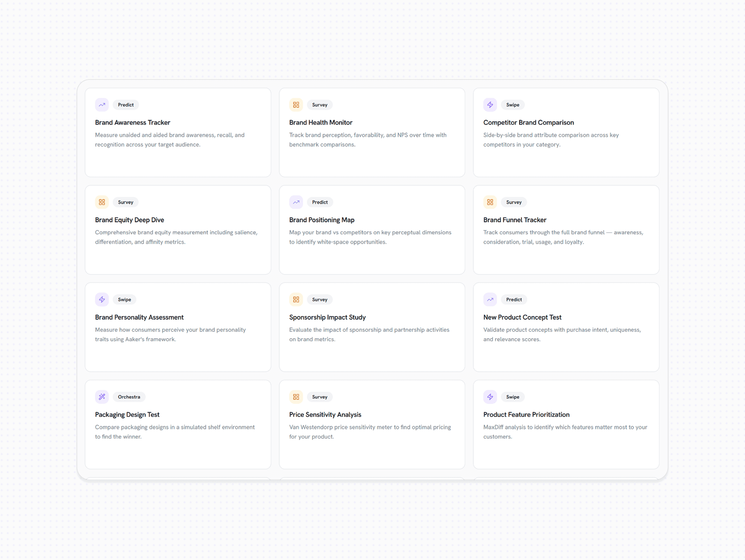This screenshot has width=745, height=560.
Task: Click trend icon on Brand Awareness Tracker card
Action: [102, 105]
